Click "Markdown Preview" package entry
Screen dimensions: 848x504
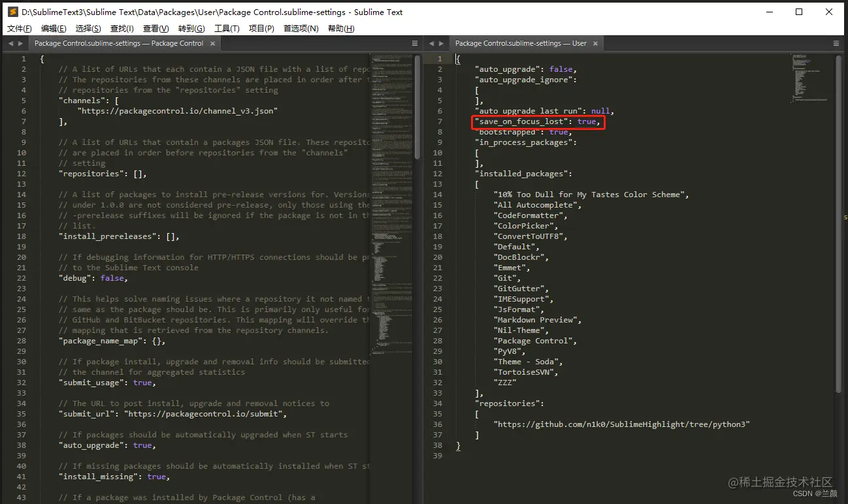pyautogui.click(x=538, y=320)
